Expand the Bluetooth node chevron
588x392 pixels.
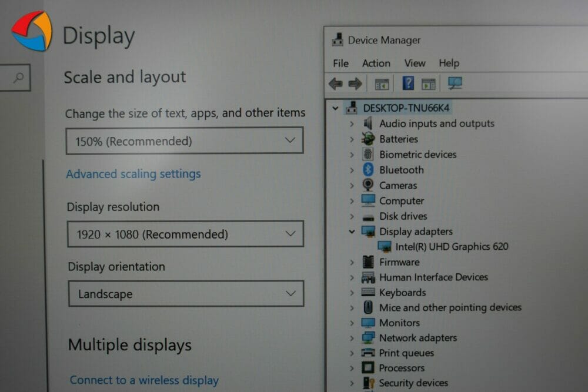point(352,170)
